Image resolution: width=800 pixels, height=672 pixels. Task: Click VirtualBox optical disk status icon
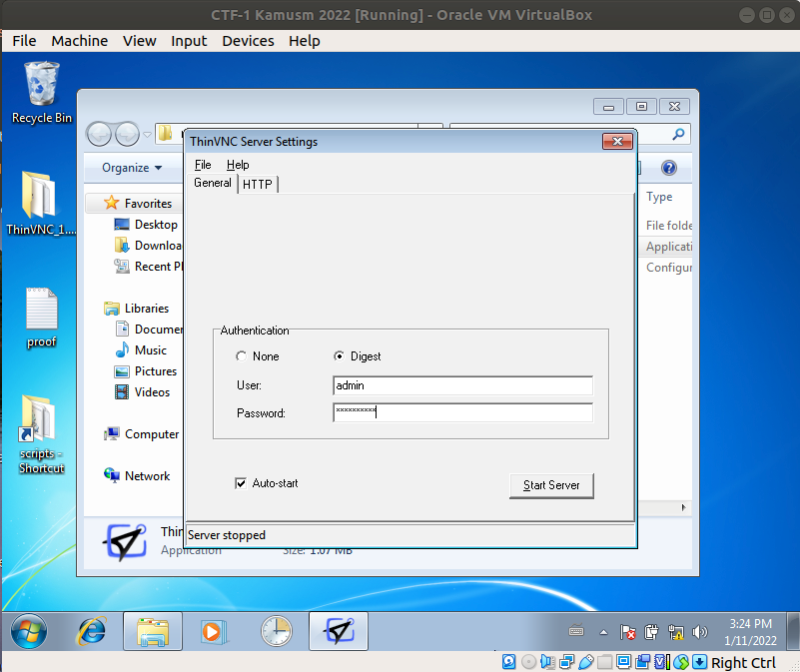pyautogui.click(x=528, y=662)
